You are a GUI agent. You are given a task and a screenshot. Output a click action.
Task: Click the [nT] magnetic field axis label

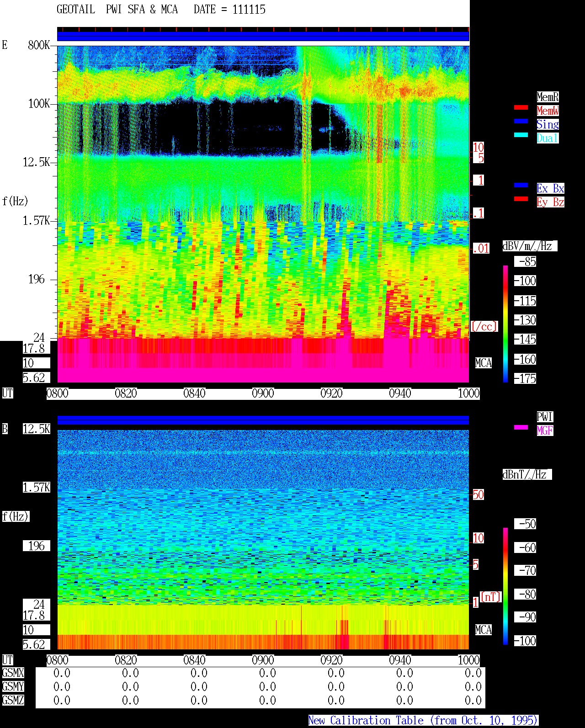(490, 597)
